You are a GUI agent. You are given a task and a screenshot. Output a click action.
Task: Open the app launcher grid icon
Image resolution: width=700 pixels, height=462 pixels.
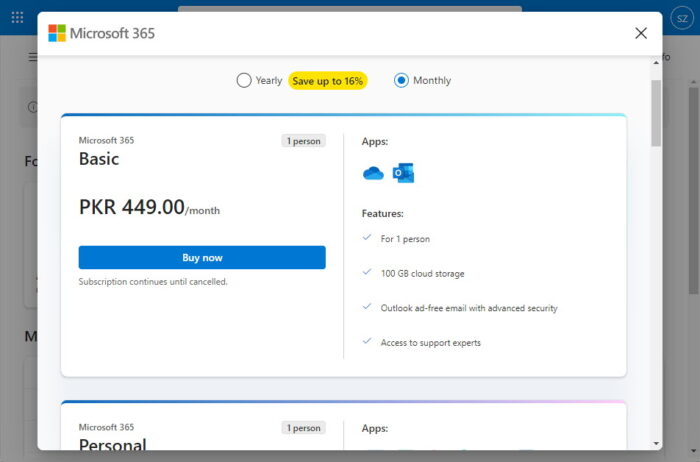[x=17, y=18]
